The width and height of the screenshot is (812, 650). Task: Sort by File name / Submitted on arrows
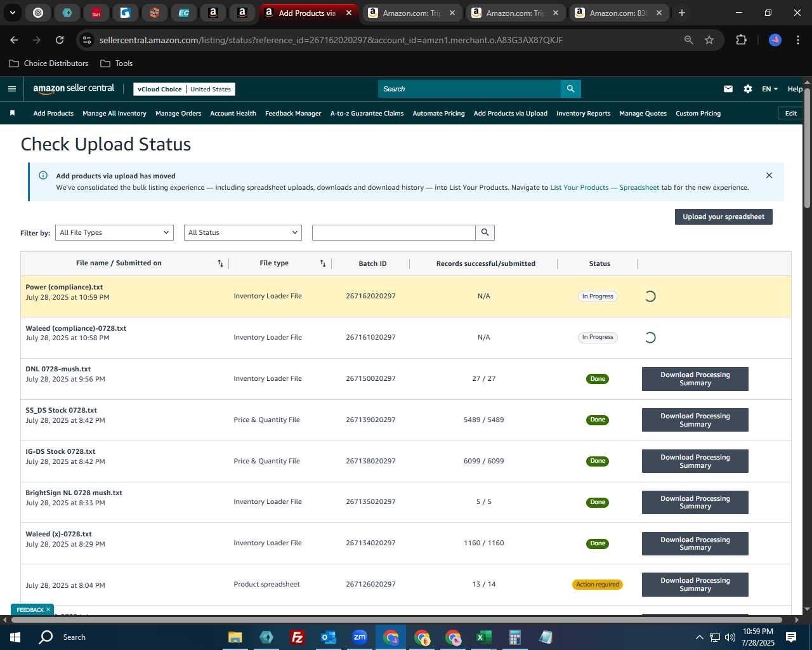click(220, 263)
